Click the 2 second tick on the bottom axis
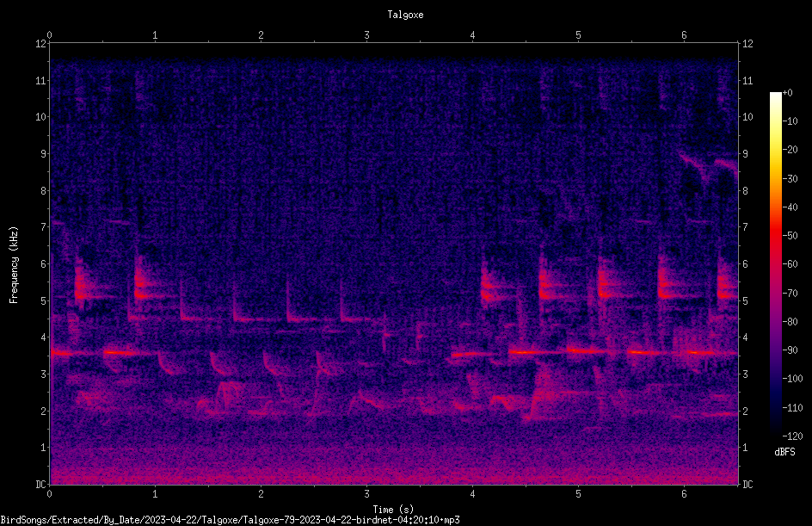 point(261,494)
